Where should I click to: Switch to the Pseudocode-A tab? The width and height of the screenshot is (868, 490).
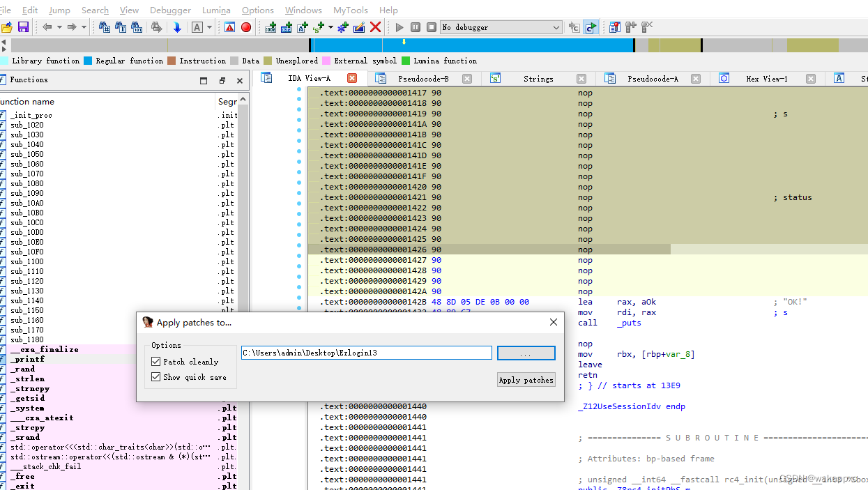(653, 79)
